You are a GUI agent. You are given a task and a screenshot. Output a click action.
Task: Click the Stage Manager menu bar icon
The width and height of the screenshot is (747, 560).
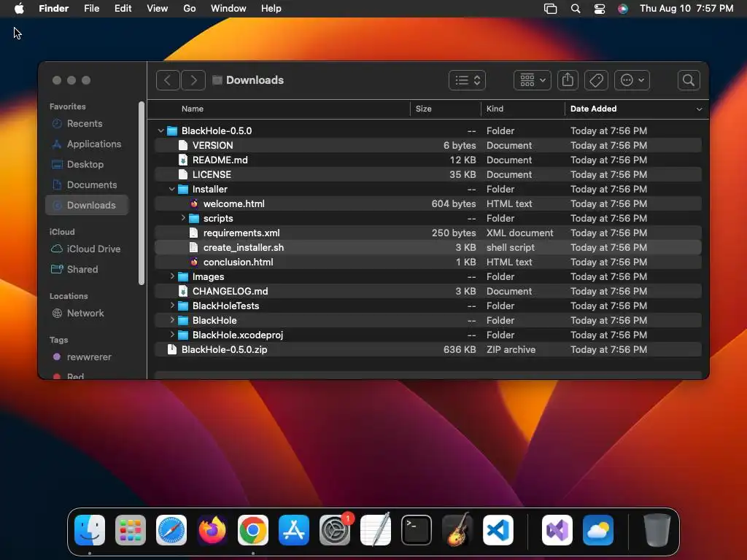pyautogui.click(x=550, y=9)
